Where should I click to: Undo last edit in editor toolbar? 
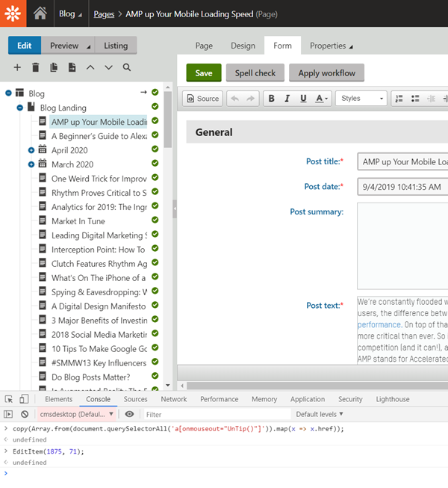[x=234, y=99]
